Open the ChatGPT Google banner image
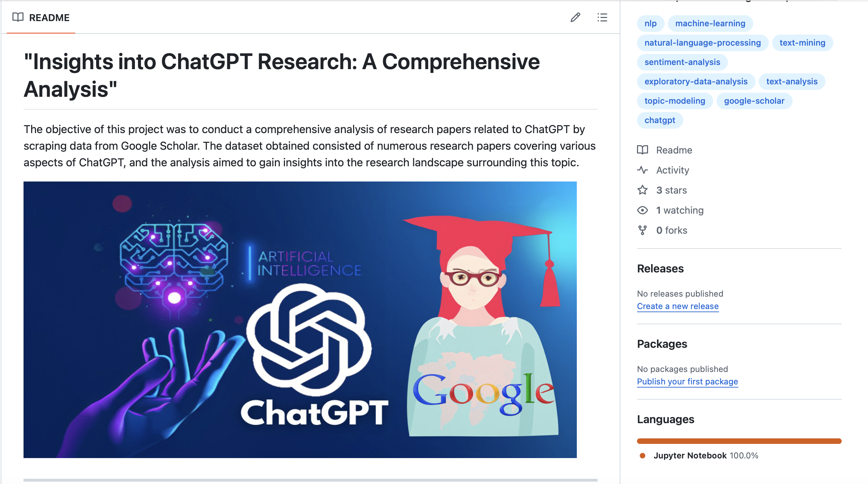 click(300, 320)
